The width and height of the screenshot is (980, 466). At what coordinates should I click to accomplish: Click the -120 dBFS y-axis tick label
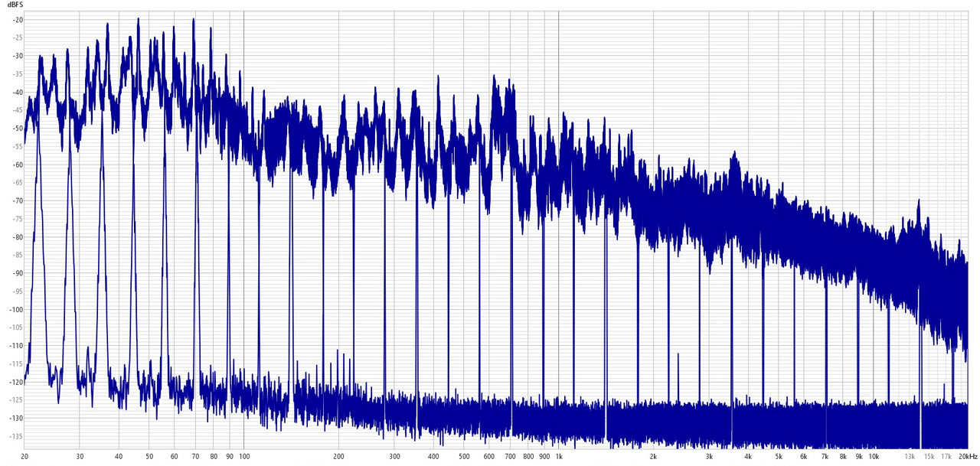pyautogui.click(x=16, y=382)
